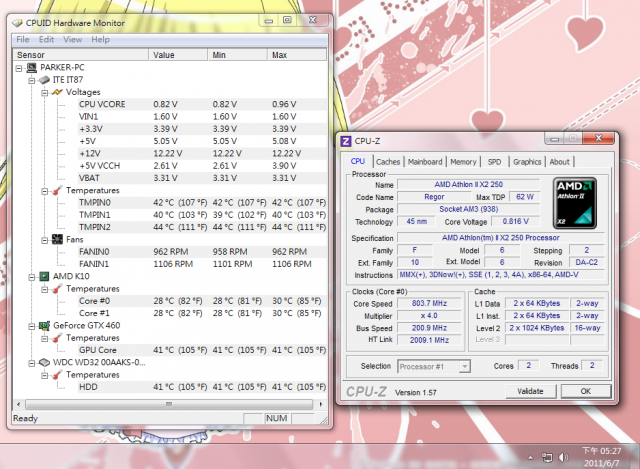Click the Voltages lightning icon

pos(57,92)
